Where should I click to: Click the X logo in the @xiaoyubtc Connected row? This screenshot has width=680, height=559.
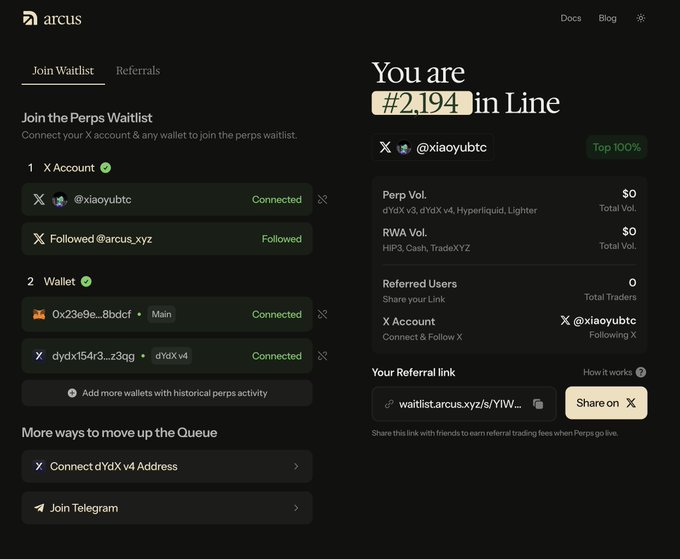[x=39, y=199]
